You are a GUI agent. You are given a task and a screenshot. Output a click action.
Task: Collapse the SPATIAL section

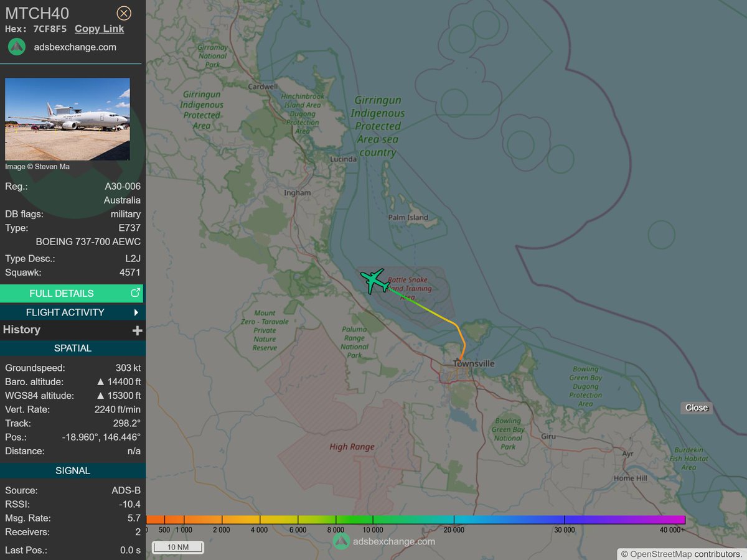coord(73,348)
